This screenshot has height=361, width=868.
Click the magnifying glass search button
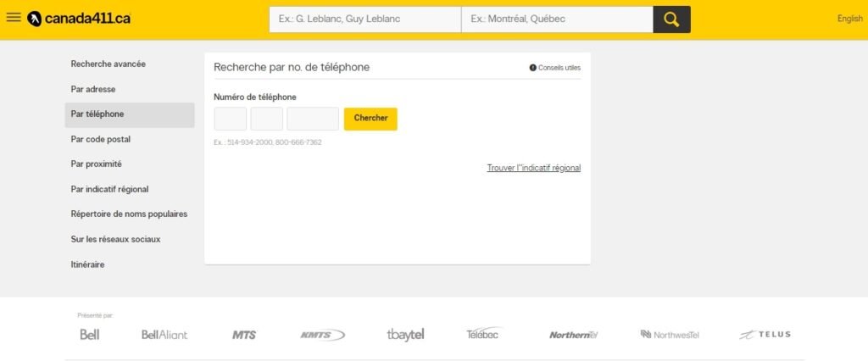click(x=671, y=19)
